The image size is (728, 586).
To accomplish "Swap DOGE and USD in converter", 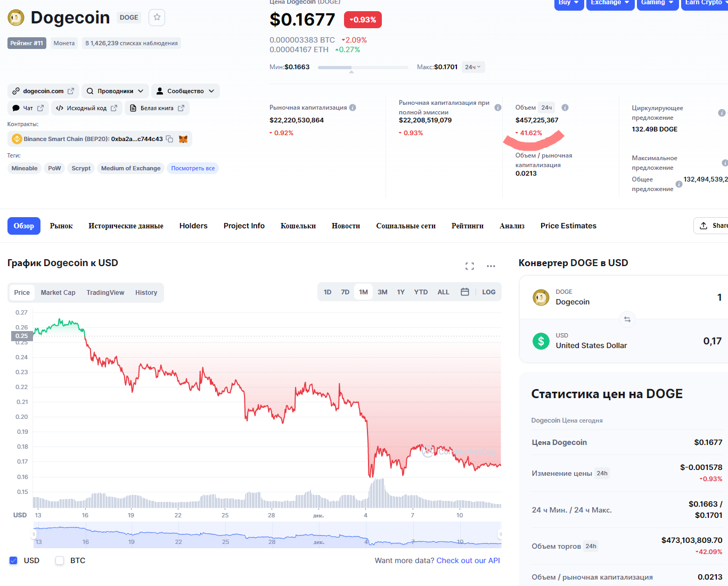I will coord(627,319).
